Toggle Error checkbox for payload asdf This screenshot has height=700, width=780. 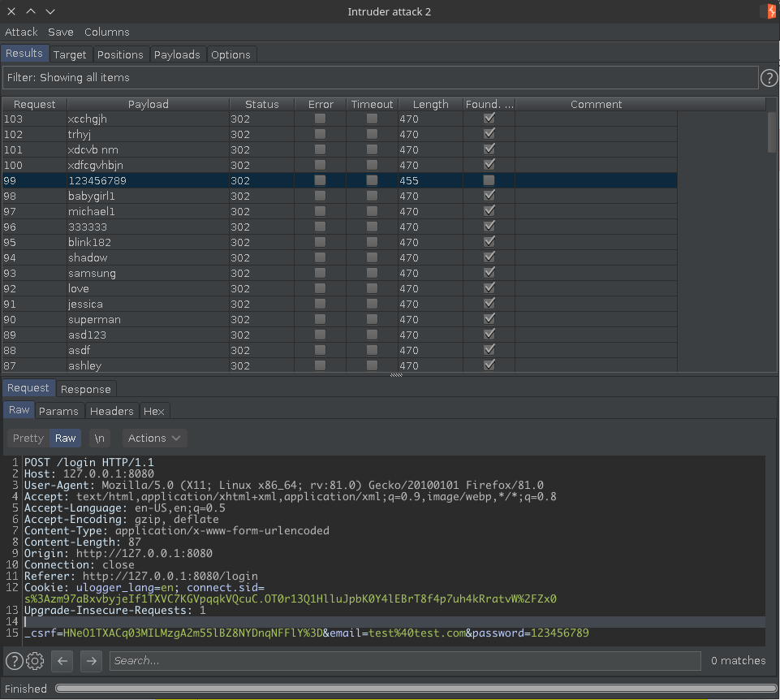[x=320, y=350]
